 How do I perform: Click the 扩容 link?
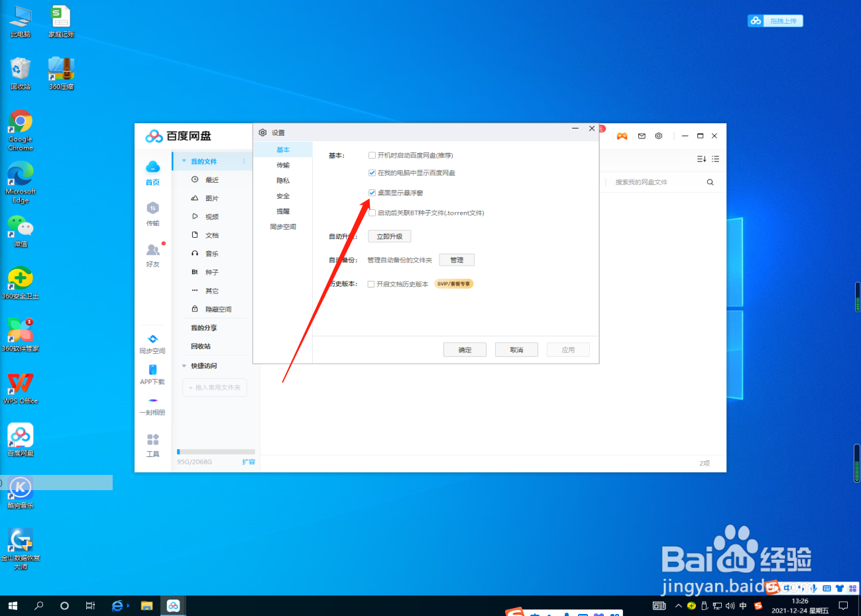click(x=249, y=462)
